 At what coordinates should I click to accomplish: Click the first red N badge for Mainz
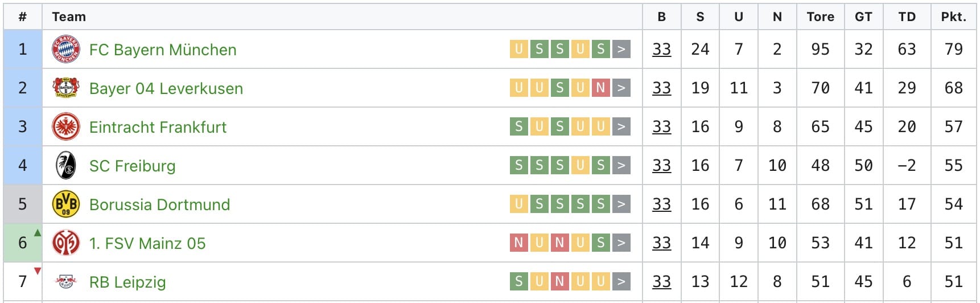pos(518,243)
